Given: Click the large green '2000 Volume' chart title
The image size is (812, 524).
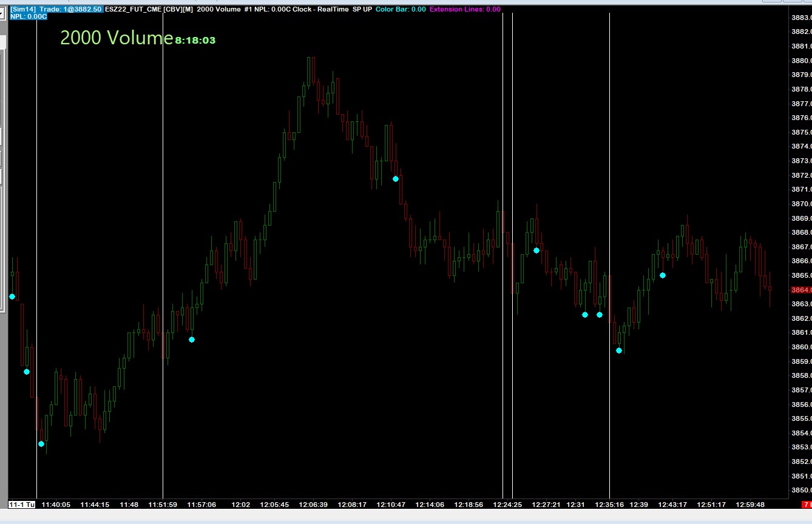Looking at the screenshot, I should click(x=117, y=38).
